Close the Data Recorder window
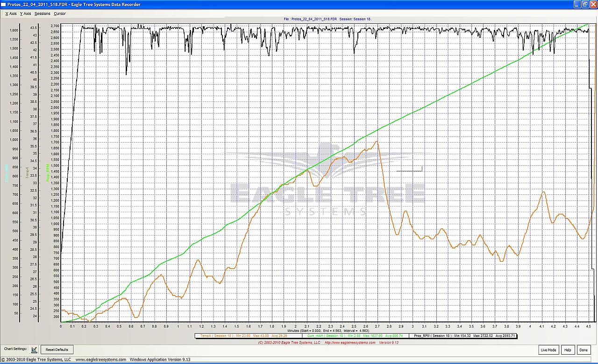The height and width of the screenshot is (364, 598). pos(592,4)
